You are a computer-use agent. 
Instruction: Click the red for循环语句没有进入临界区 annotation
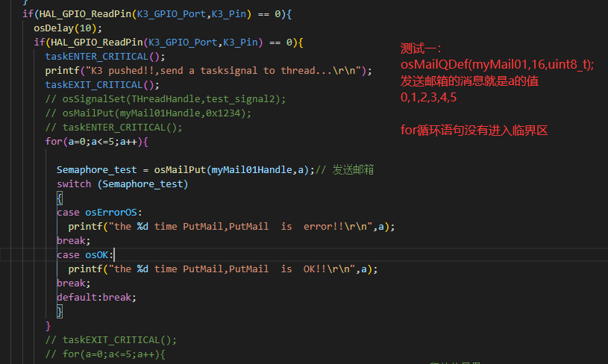pyautogui.click(x=474, y=131)
